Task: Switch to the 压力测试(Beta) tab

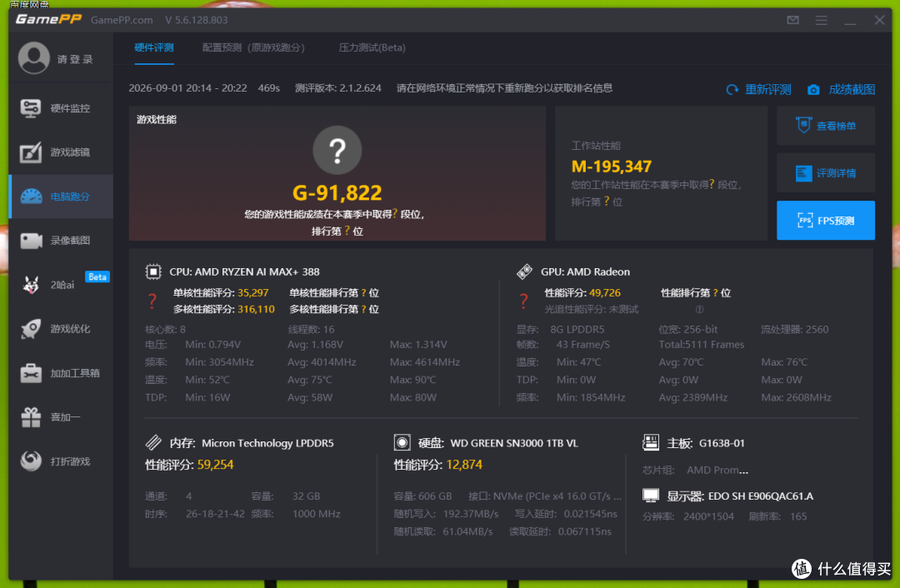Action: pos(372,47)
